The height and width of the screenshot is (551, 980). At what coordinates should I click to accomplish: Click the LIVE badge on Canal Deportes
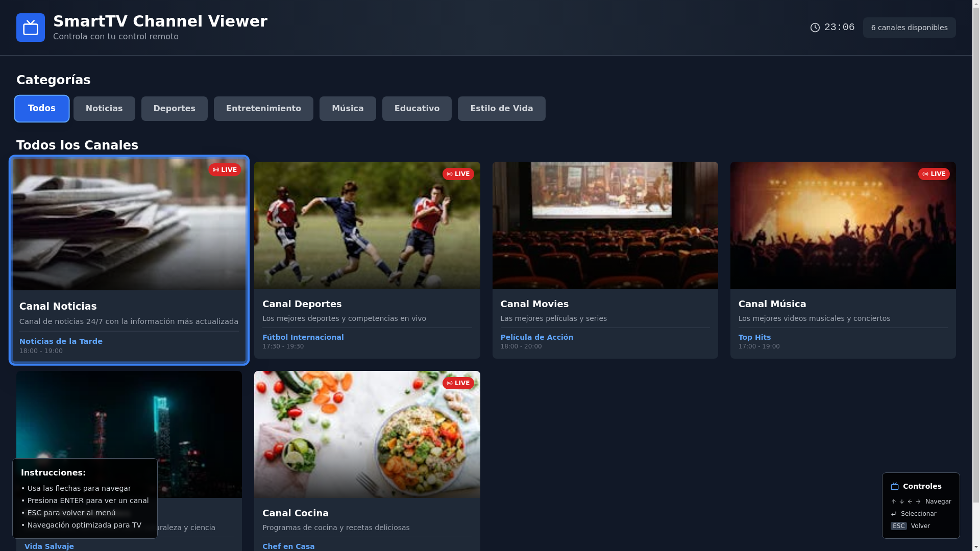pyautogui.click(x=458, y=174)
